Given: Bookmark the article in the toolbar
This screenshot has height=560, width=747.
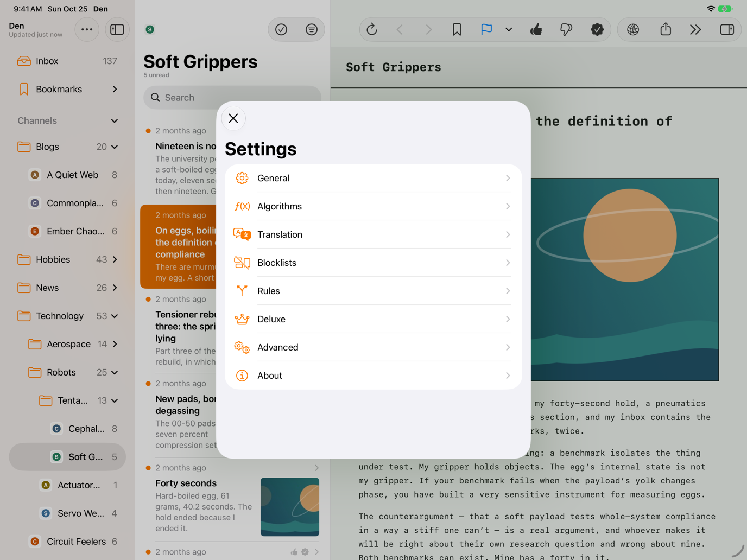Looking at the screenshot, I should click(x=457, y=29).
